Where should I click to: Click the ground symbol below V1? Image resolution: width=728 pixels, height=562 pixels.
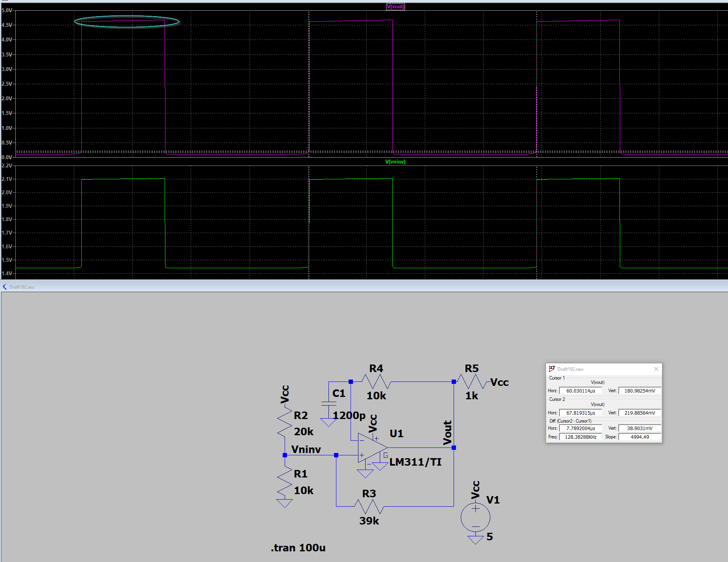pos(475,540)
